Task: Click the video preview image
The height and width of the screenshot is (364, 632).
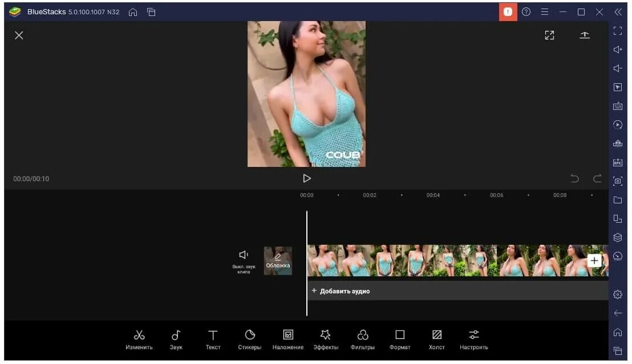Action: [x=306, y=94]
